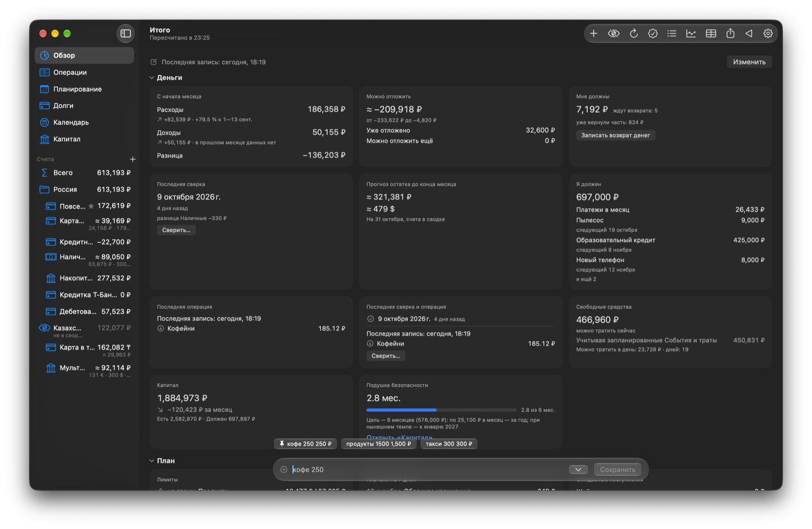812x529 pixels.
Task: Focus the quick entry field with кофе 250
Action: tap(428, 469)
